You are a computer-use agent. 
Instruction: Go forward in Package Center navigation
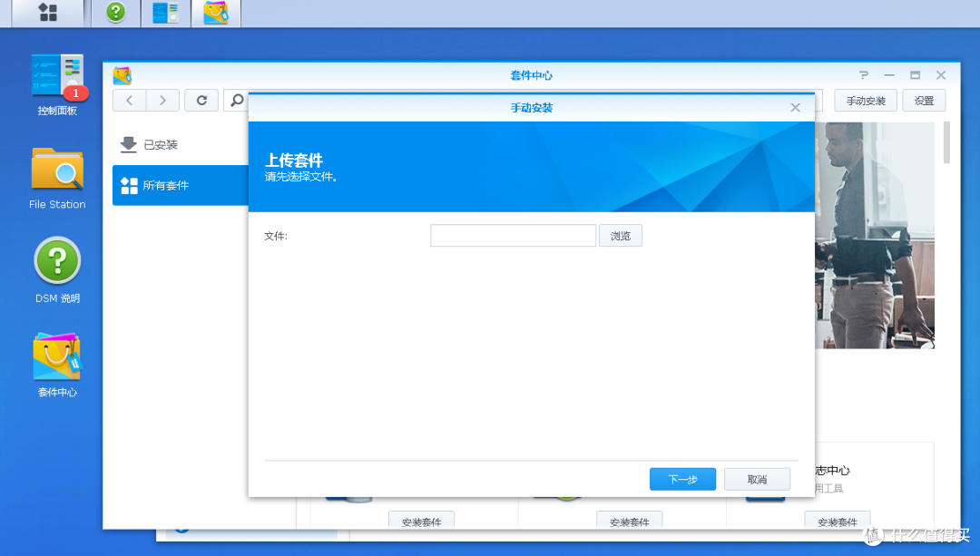pyautogui.click(x=162, y=100)
